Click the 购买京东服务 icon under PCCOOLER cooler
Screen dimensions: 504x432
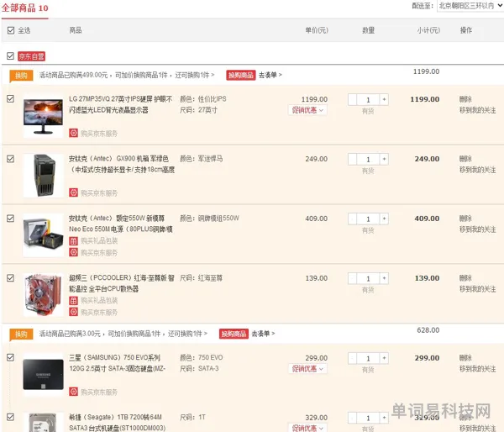pos(74,312)
